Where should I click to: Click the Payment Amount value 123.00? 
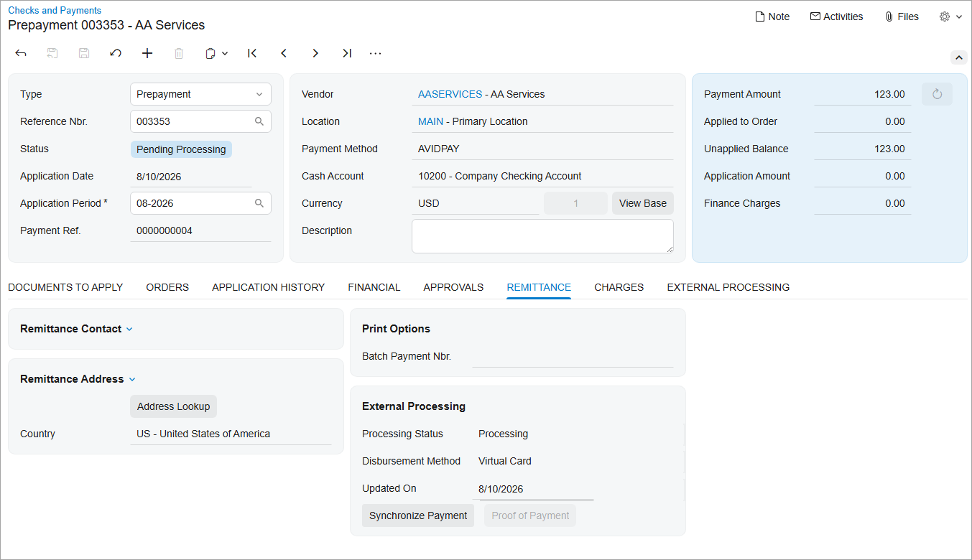click(889, 94)
